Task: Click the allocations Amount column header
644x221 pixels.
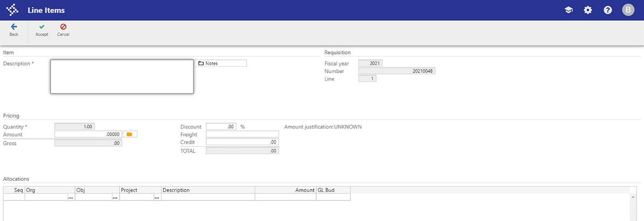Action: (x=286, y=190)
